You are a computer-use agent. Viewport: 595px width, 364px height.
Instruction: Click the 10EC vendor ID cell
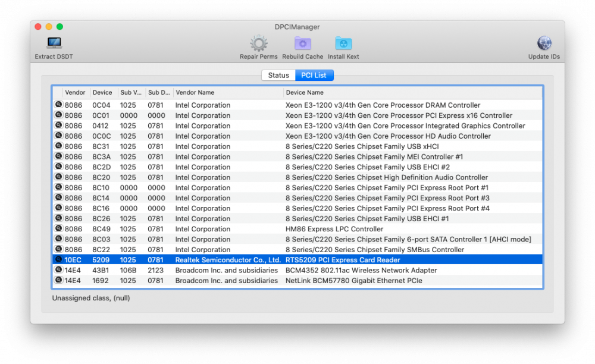pyautogui.click(x=73, y=260)
